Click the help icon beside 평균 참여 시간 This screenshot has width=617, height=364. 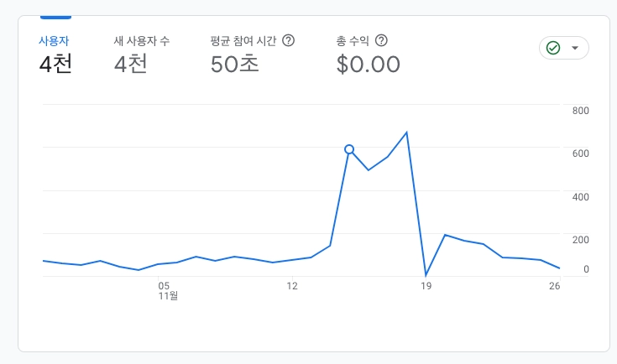(289, 40)
